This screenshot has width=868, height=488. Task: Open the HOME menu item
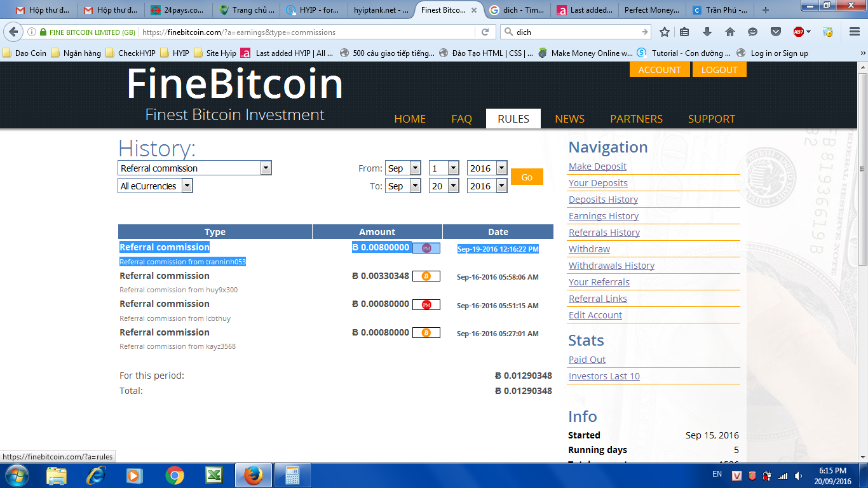coord(410,119)
